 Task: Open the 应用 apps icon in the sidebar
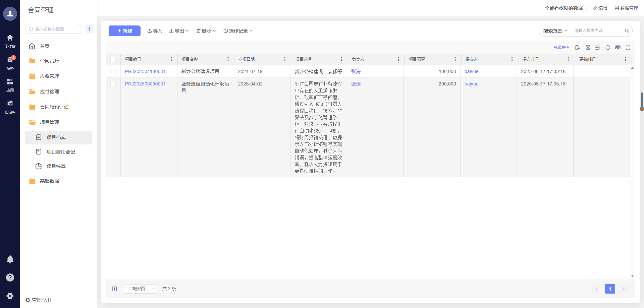tap(10, 84)
